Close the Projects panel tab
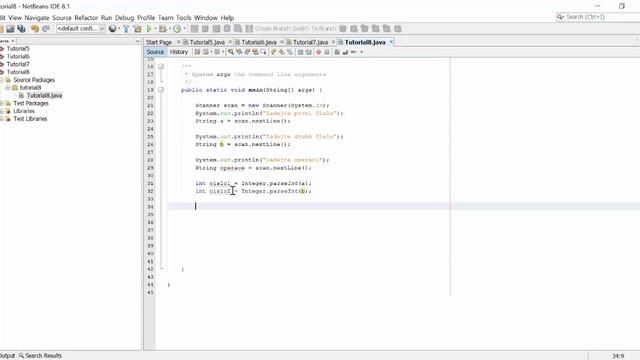Viewport: 640px width, 360px height. (x=13, y=41)
